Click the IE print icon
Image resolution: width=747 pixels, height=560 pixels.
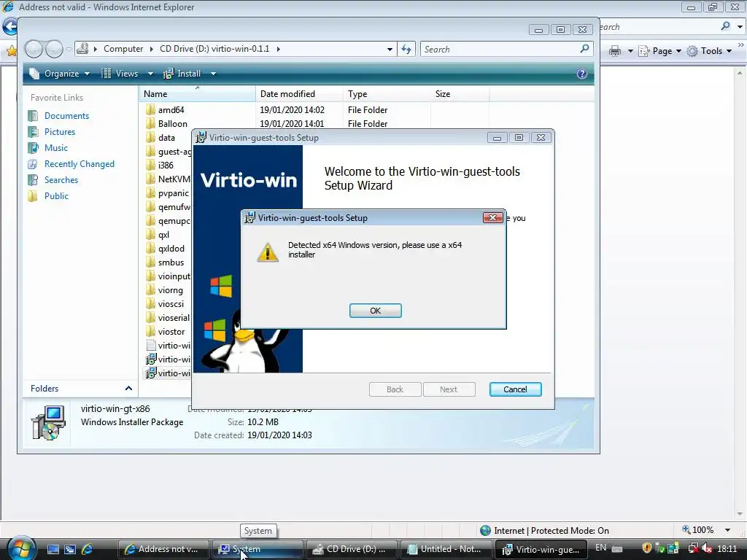pos(615,51)
